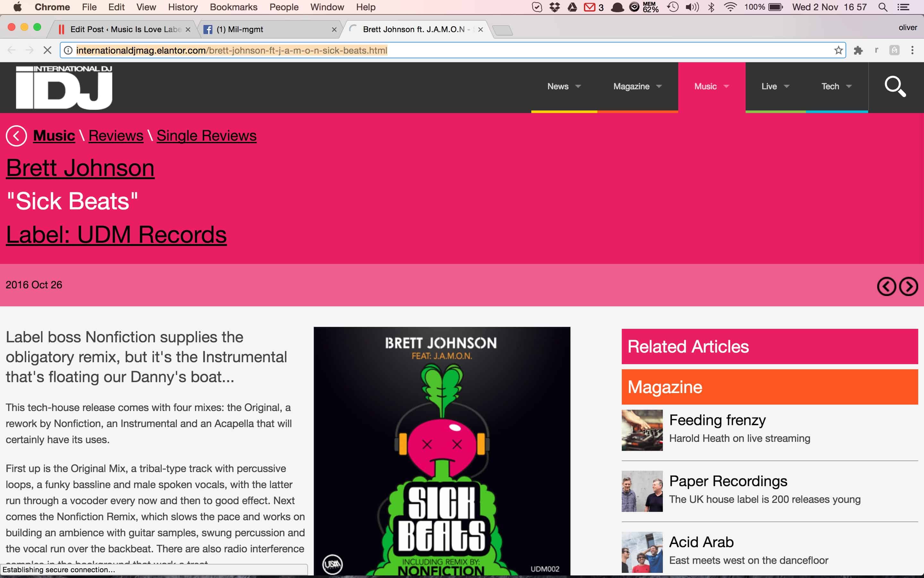The height and width of the screenshot is (578, 924).
Task: Open Notification Center list icon
Action: click(903, 7)
